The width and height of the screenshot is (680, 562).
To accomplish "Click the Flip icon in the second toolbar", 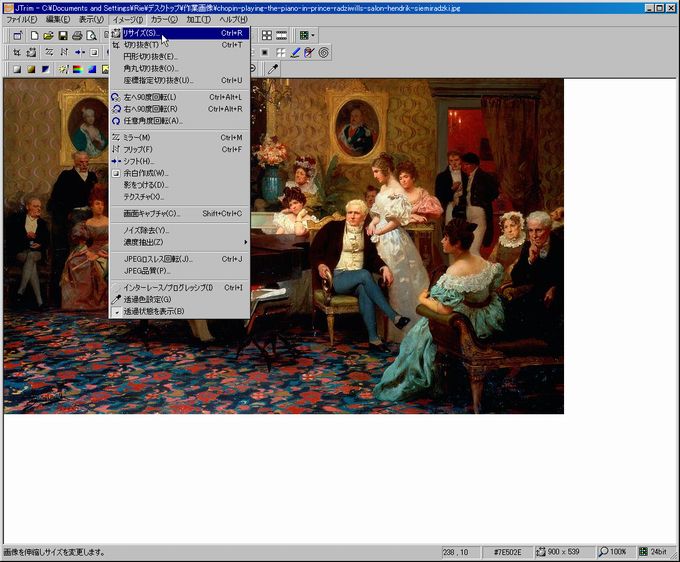I will (x=64, y=52).
